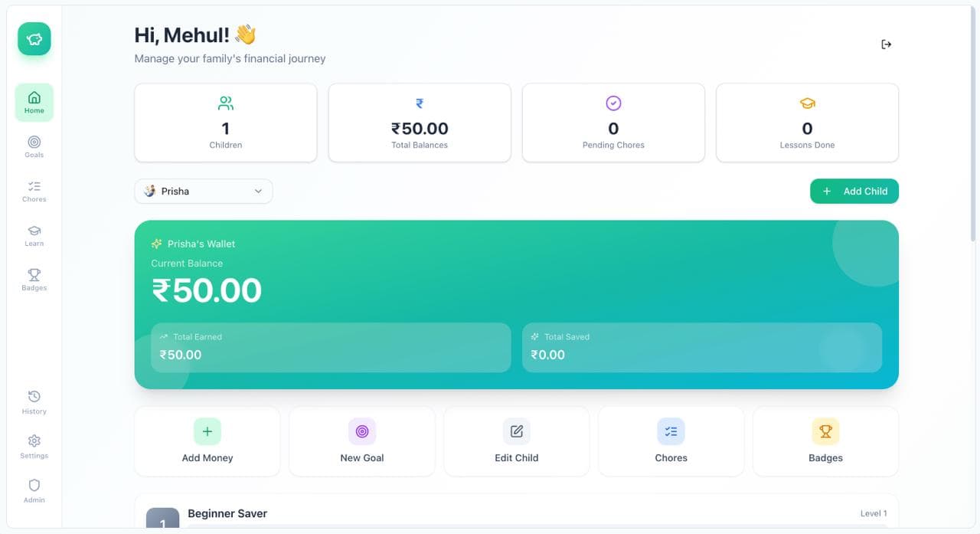Expand the Prisha child selector dropdown
Image resolution: width=980 pixels, height=534 pixels.
tap(204, 192)
